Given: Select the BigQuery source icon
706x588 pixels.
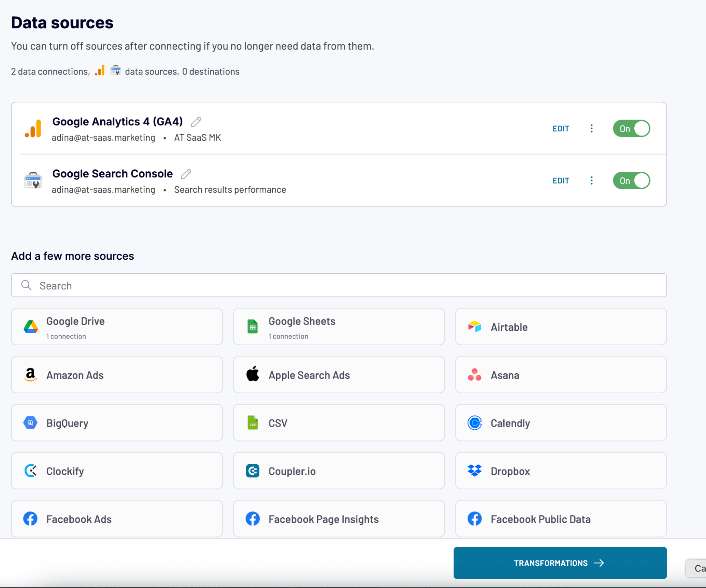Looking at the screenshot, I should coord(30,423).
